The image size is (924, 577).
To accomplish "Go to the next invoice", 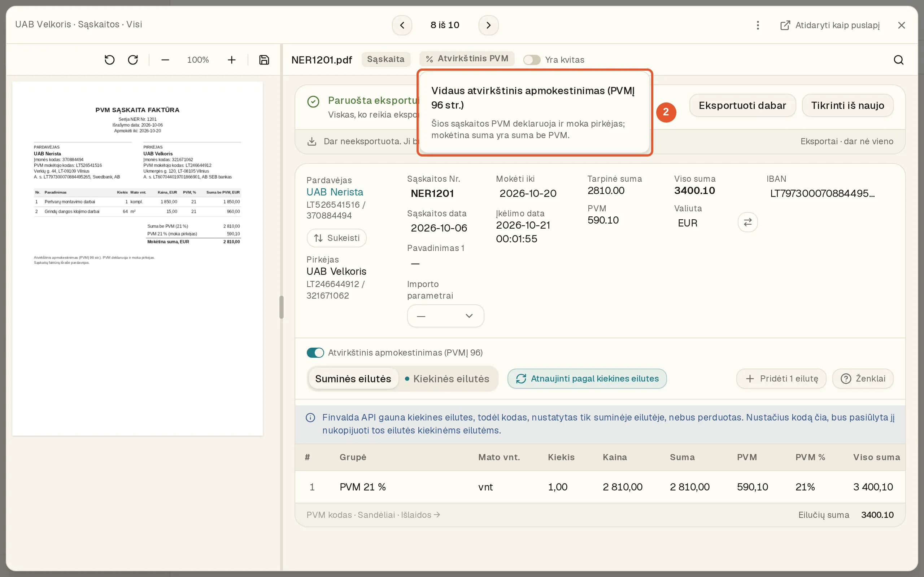I will [x=488, y=25].
